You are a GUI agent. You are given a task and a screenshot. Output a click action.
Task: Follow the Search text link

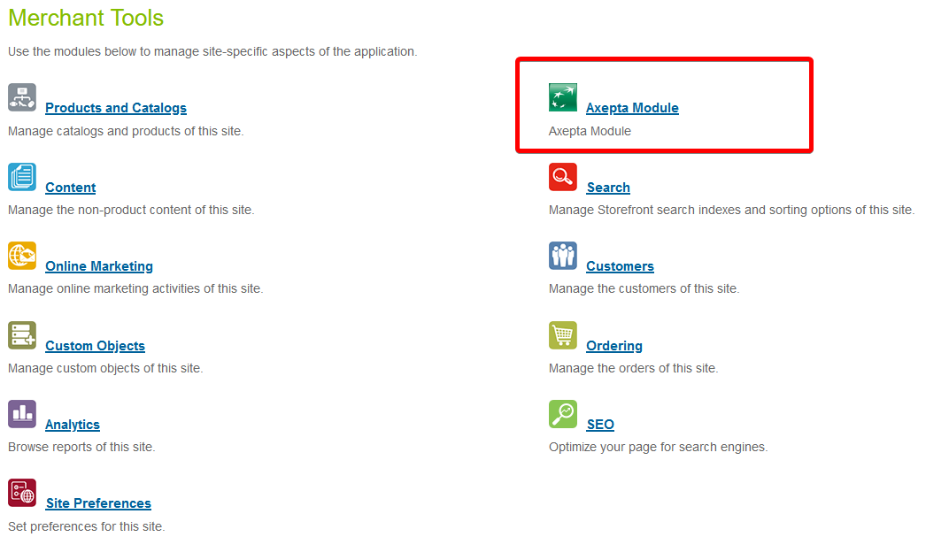pyautogui.click(x=608, y=188)
